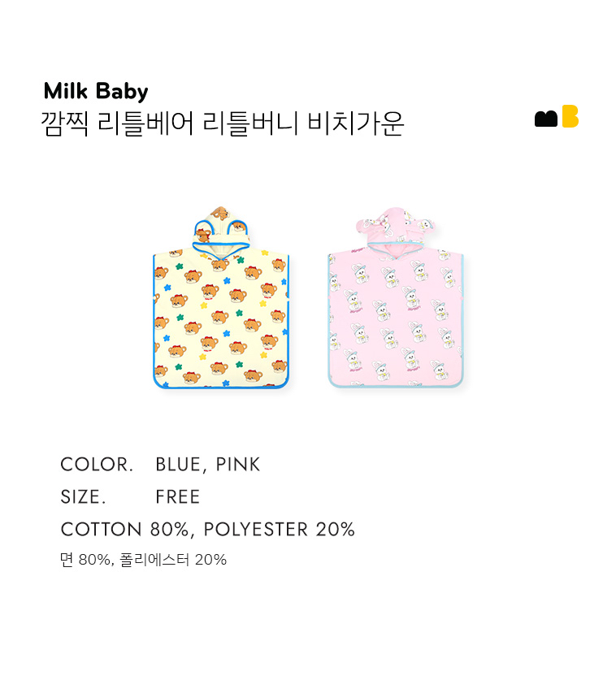616x680 pixels.
Task: Choose the BLUE color option text
Action: pos(178,465)
